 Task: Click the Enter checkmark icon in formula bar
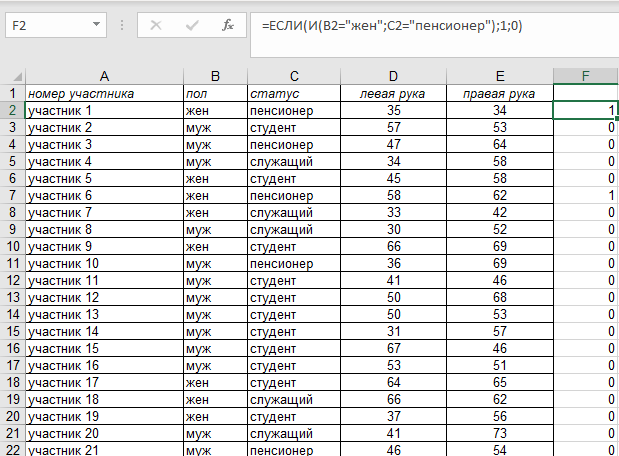[x=192, y=25]
